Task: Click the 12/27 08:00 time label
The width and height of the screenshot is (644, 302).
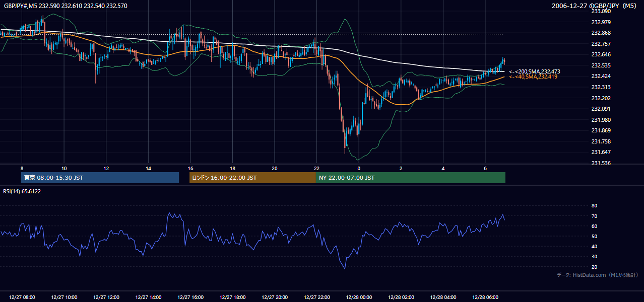Action: (22, 297)
